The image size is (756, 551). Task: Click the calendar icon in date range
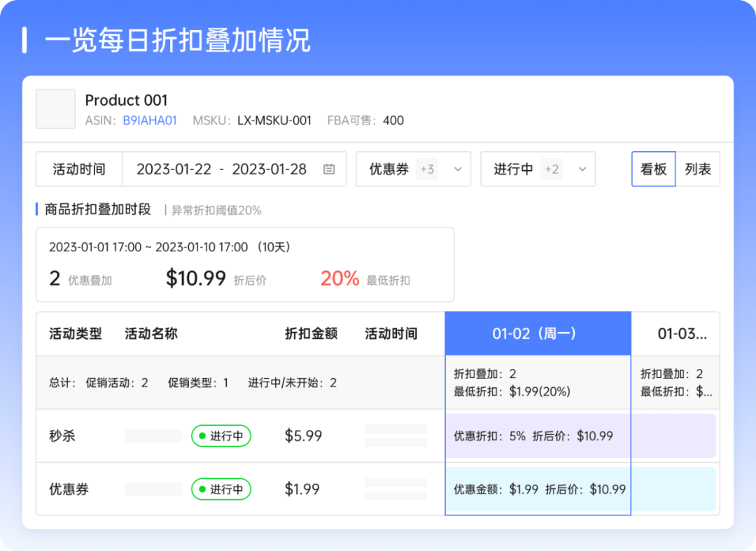[329, 169]
